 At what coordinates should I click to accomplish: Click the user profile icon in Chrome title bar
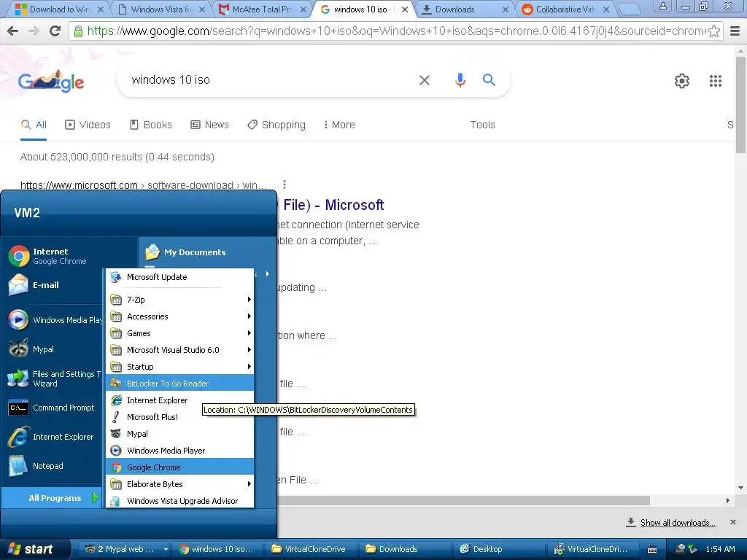pos(662,6)
